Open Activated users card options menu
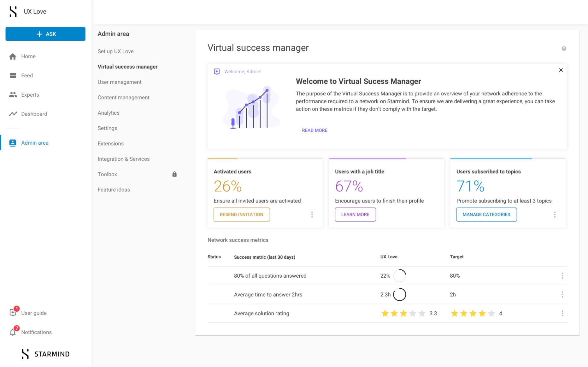Viewport: 588px width, 367px height. (x=312, y=215)
